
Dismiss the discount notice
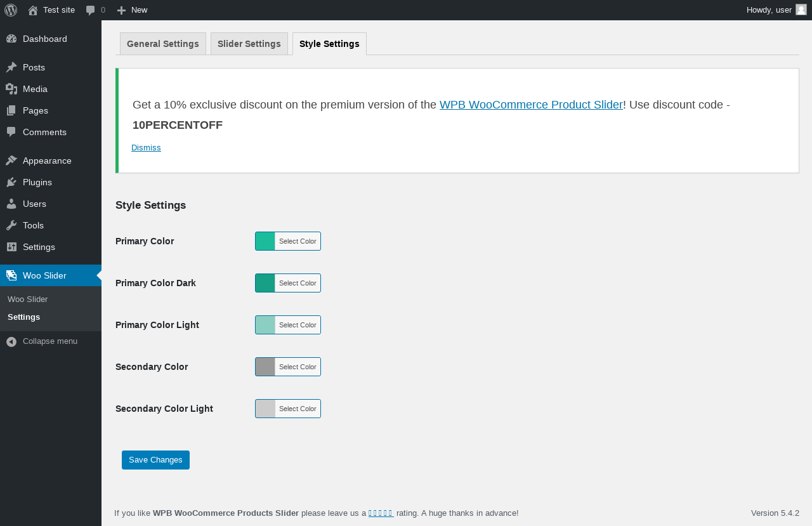pyautogui.click(x=146, y=148)
